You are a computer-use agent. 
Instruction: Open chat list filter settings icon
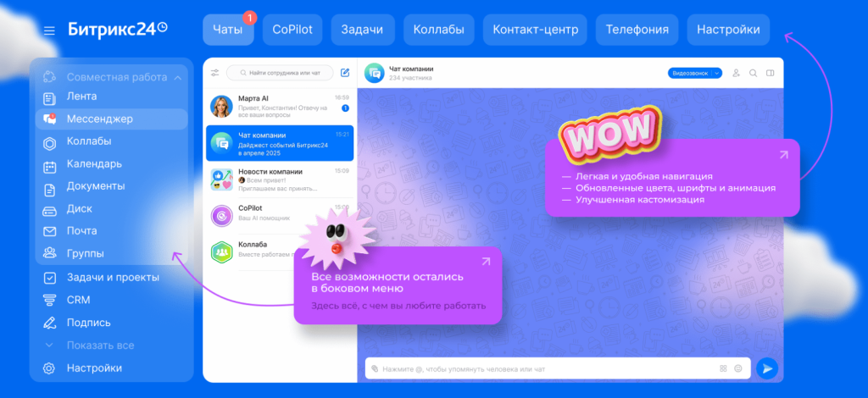215,73
